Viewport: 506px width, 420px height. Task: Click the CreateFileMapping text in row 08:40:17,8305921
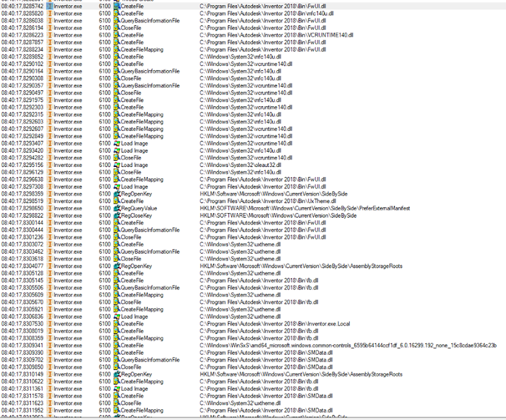click(x=142, y=309)
